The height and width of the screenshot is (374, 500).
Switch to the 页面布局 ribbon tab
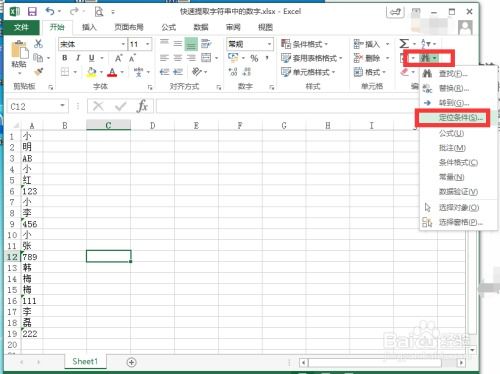coord(129,27)
